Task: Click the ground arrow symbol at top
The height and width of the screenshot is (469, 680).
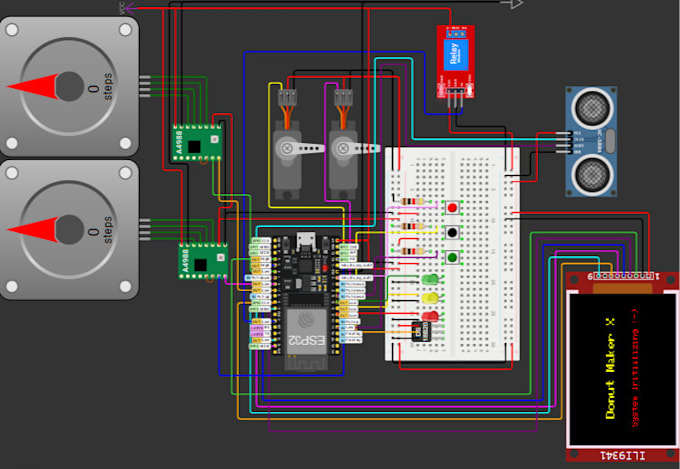Action: 512,3
